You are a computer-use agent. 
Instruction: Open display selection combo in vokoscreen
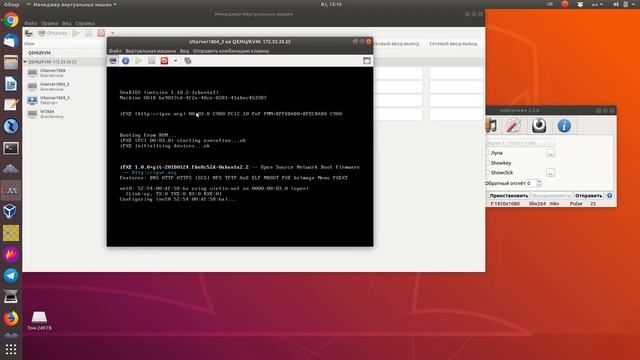(520, 143)
